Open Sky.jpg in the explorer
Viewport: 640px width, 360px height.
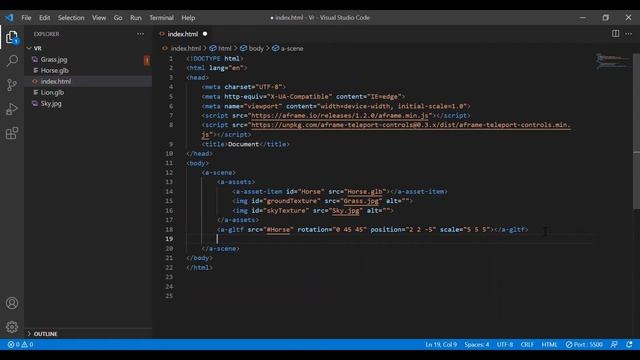click(x=51, y=104)
